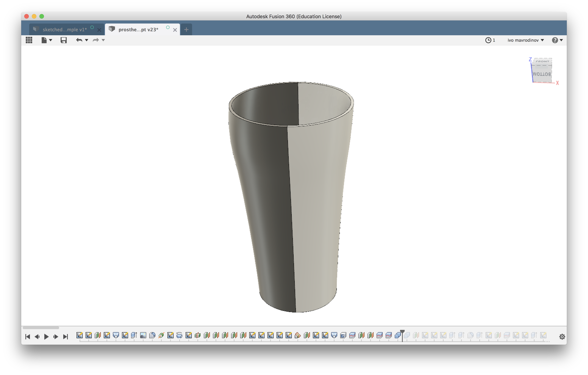Close the sketched...mple v1* tab
The image size is (588, 375).
tap(99, 30)
